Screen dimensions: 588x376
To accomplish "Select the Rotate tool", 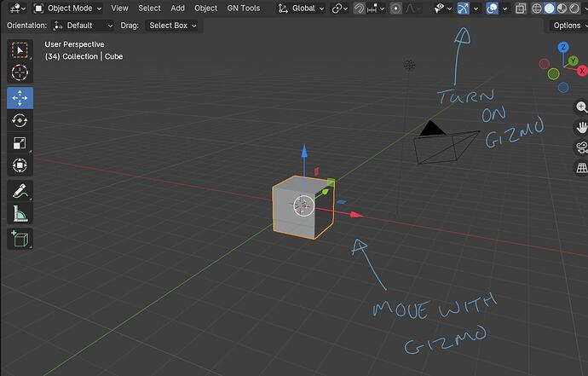I will (x=20, y=120).
